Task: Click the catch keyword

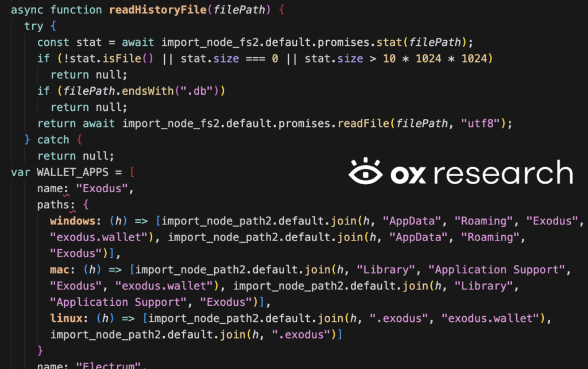Action: pos(53,139)
